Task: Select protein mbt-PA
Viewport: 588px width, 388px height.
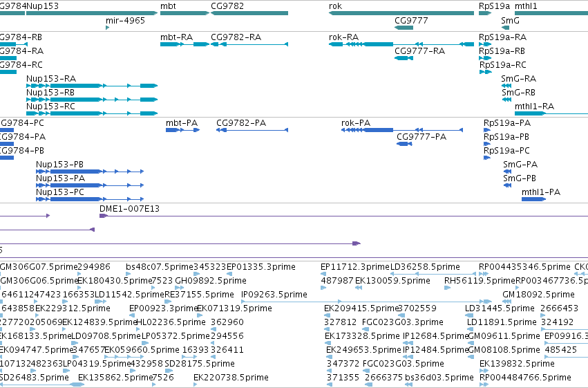Action: (x=182, y=122)
